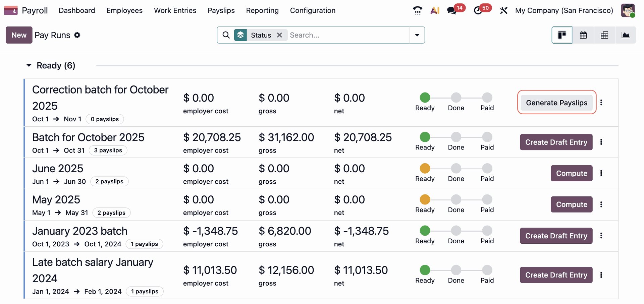644x304 pixels.
Task: Collapse the Ready (6) group
Action: coord(29,65)
